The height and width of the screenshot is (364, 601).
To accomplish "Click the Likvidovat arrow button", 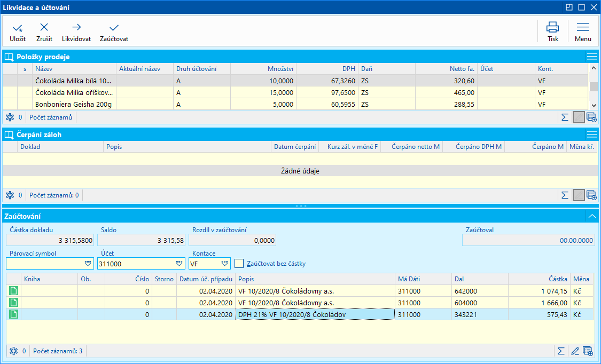I will pyautogui.click(x=76, y=32).
